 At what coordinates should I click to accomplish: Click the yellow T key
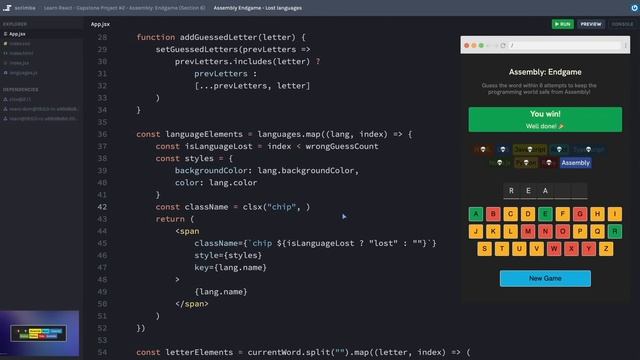[502, 249]
